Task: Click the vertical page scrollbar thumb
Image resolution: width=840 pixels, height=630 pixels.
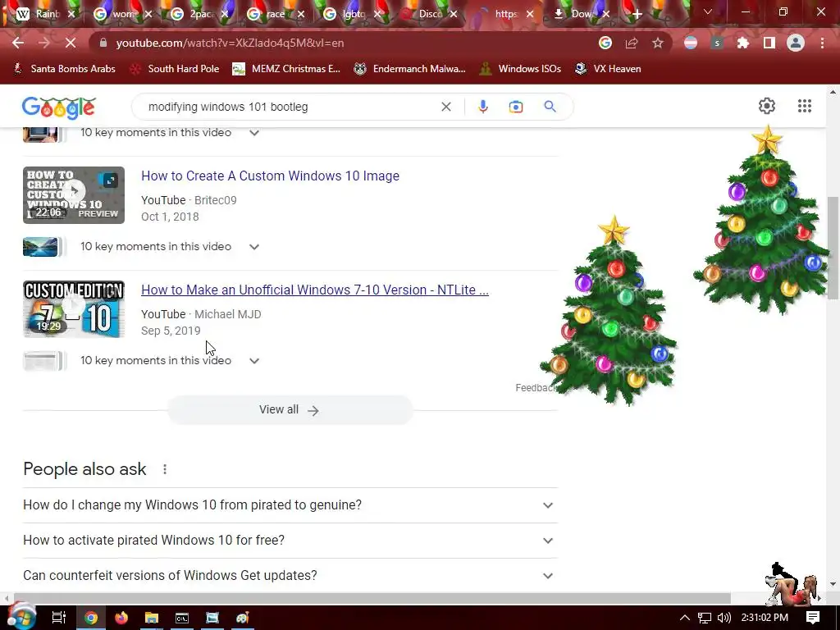Action: tap(833, 248)
